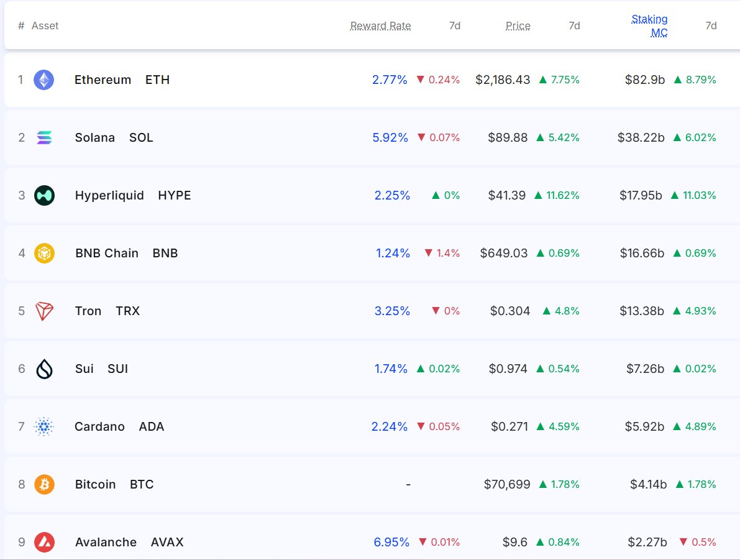Viewport: 740px width, 560px height.
Task: Click the BTC ticker symbol
Action: [142, 484]
